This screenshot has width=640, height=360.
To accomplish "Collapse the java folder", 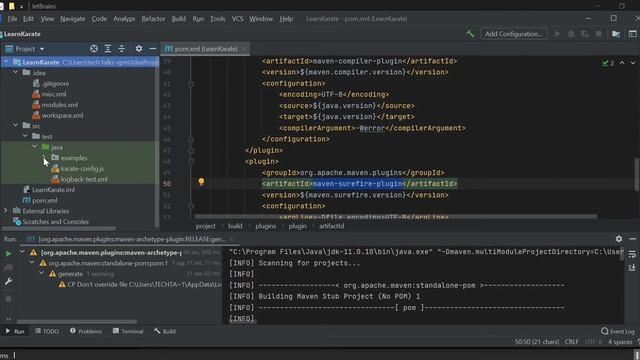I will (35, 147).
